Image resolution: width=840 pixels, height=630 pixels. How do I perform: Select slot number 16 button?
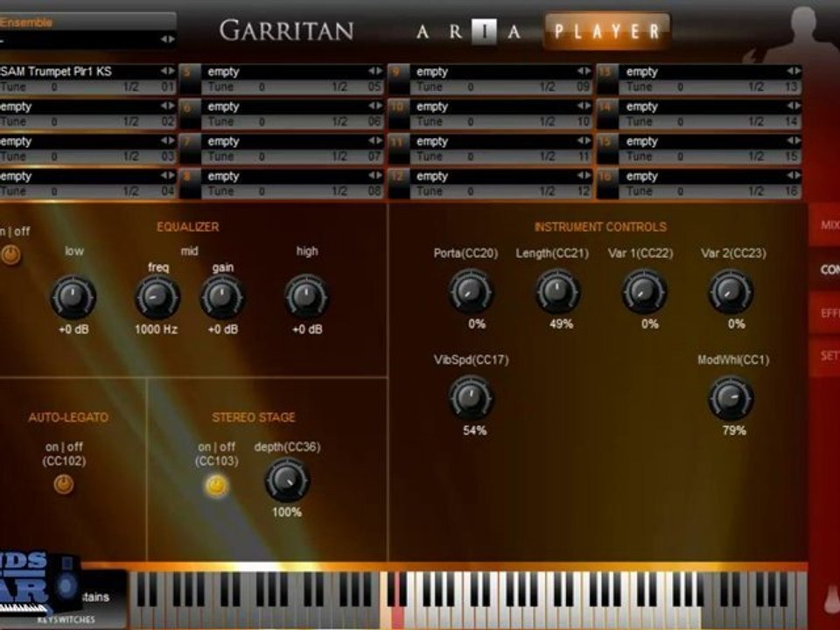(607, 184)
